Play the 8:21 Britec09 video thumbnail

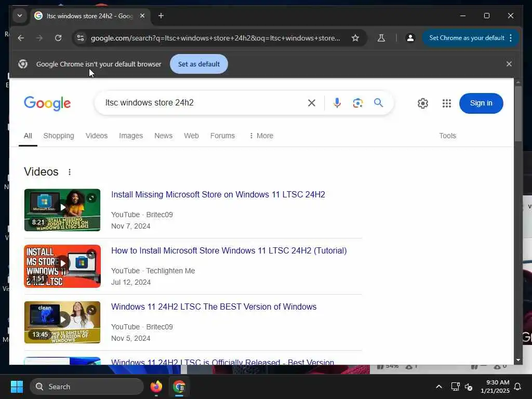(62, 210)
